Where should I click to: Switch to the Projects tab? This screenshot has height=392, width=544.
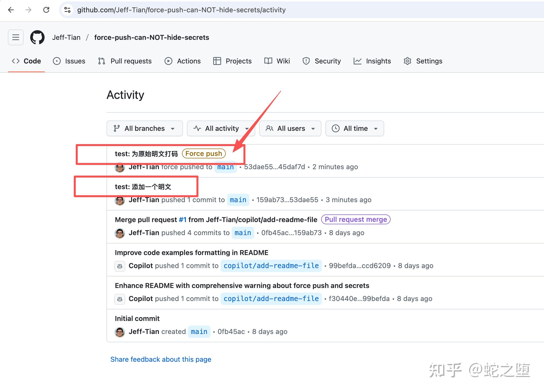[232, 61]
